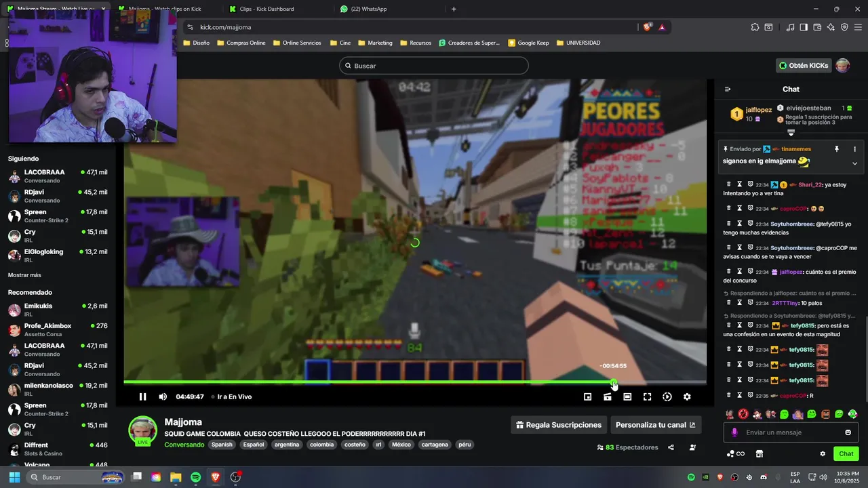Open Discord from the system tray
Image resolution: width=868 pixels, height=488 pixels.
[x=764, y=477]
